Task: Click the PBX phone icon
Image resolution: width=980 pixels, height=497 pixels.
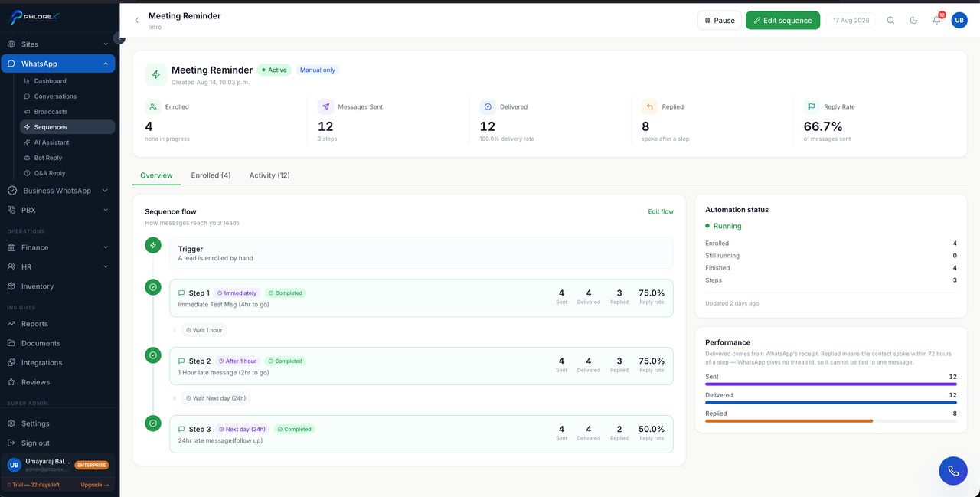Action: point(11,210)
